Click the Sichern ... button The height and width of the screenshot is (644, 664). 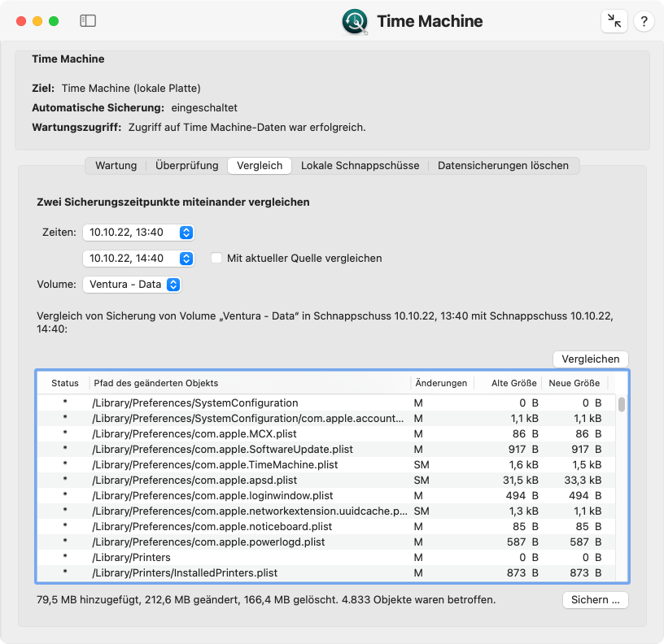pos(595,600)
